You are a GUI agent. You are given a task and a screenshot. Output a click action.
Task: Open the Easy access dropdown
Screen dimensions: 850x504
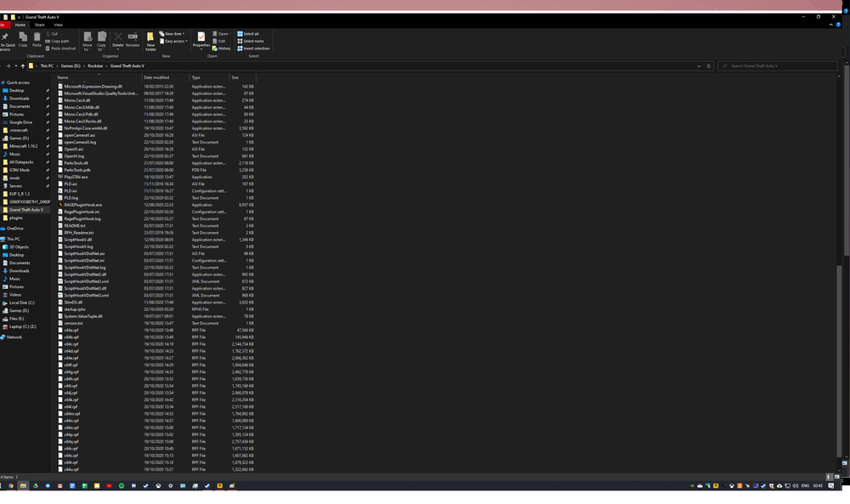(x=173, y=41)
